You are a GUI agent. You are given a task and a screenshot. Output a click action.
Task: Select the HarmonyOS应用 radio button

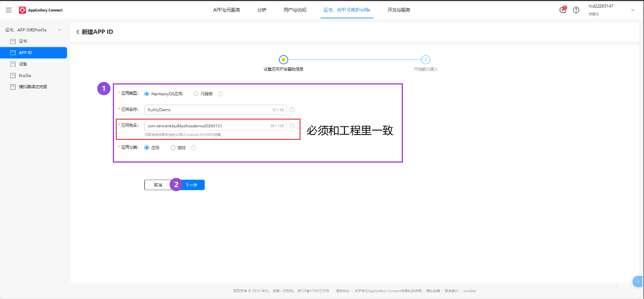click(x=147, y=94)
